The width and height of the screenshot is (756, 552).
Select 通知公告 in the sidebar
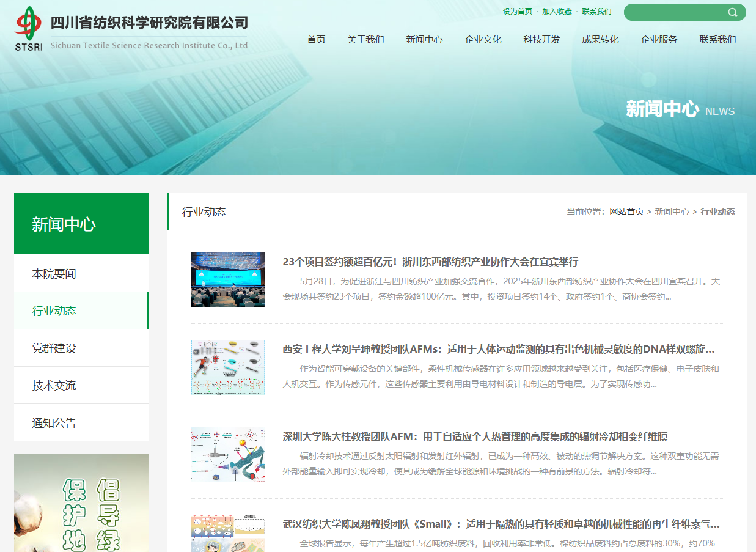click(81, 422)
